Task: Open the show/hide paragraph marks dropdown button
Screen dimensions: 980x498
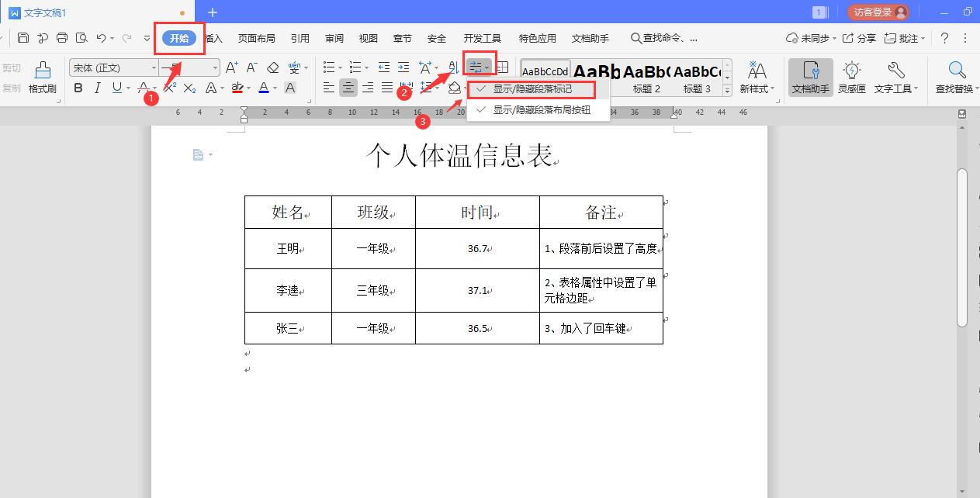Action: (x=487, y=67)
